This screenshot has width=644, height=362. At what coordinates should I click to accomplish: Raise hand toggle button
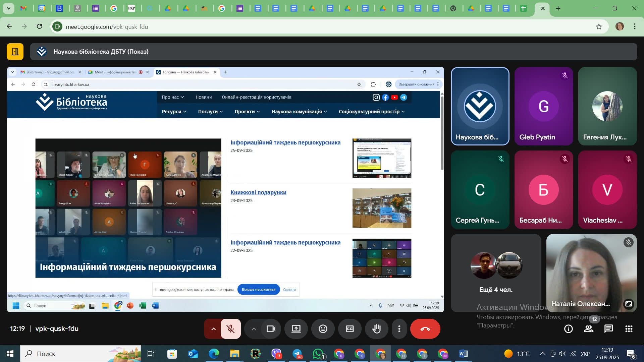[376, 329]
